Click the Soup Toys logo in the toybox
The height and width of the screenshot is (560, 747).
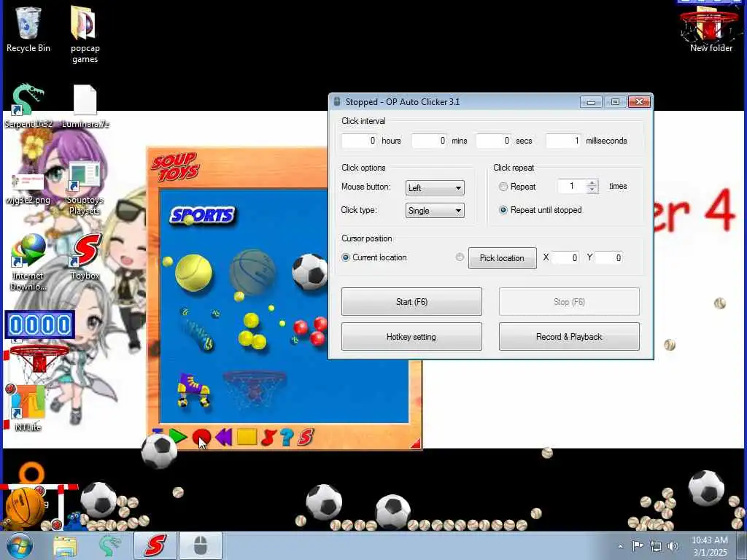[175, 167]
